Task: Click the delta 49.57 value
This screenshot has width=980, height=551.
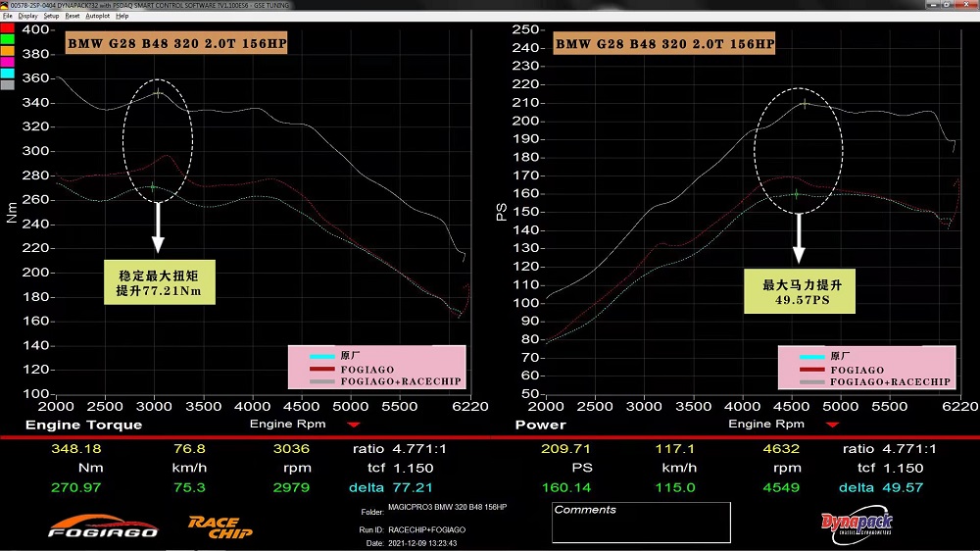Action: click(903, 488)
